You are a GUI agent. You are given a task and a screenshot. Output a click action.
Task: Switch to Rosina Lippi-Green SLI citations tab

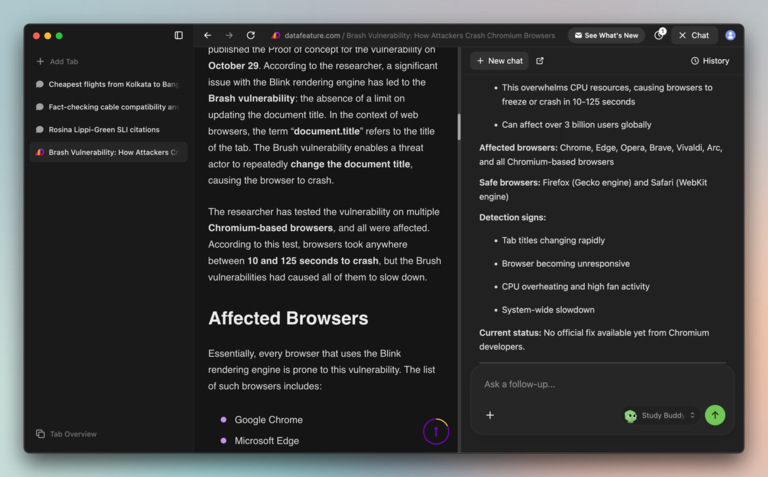(x=108, y=129)
